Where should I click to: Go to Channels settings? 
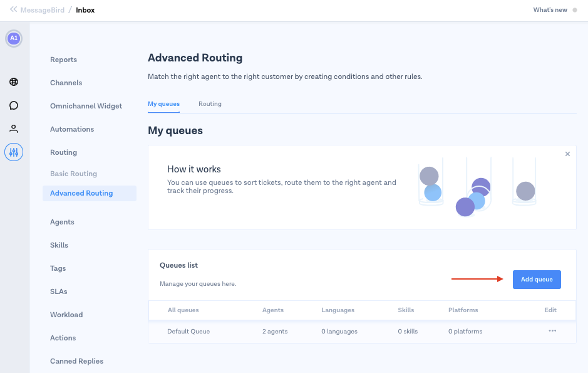[66, 83]
